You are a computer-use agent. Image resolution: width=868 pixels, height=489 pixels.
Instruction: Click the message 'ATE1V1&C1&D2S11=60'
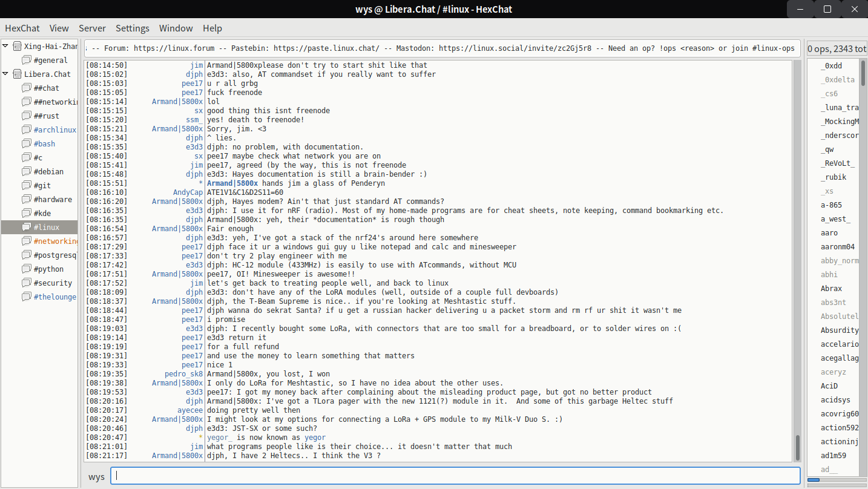245,192
